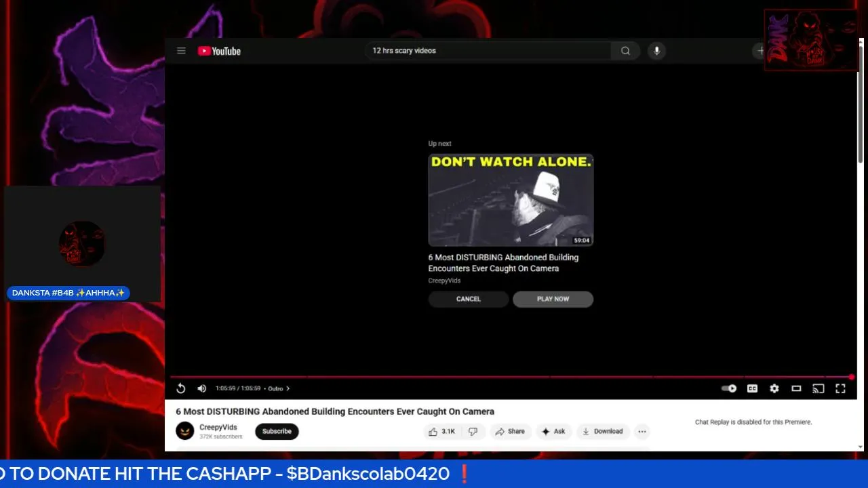Cancel the up next autoplay
Viewport: 868px width, 488px height.
click(469, 299)
